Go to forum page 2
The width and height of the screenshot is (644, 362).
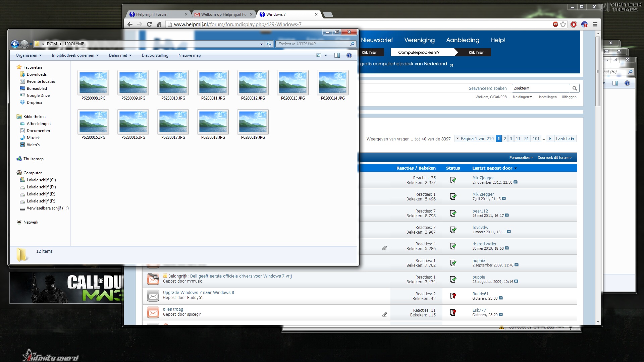click(505, 138)
